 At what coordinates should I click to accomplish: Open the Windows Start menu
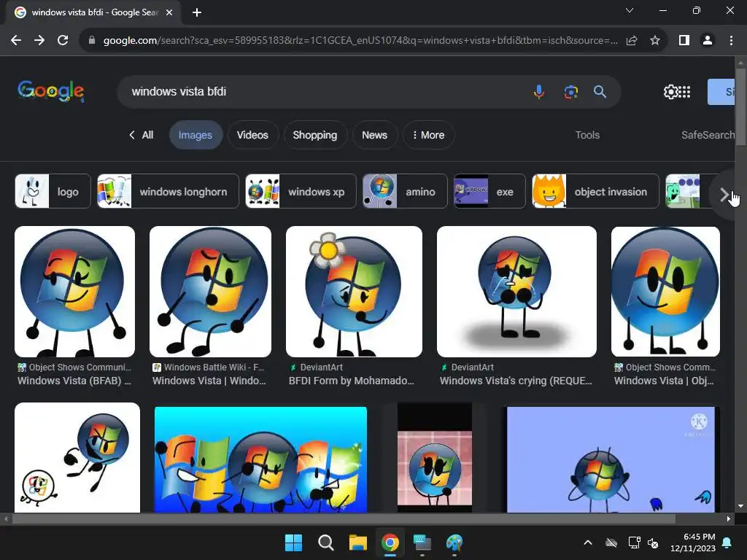pyautogui.click(x=293, y=542)
